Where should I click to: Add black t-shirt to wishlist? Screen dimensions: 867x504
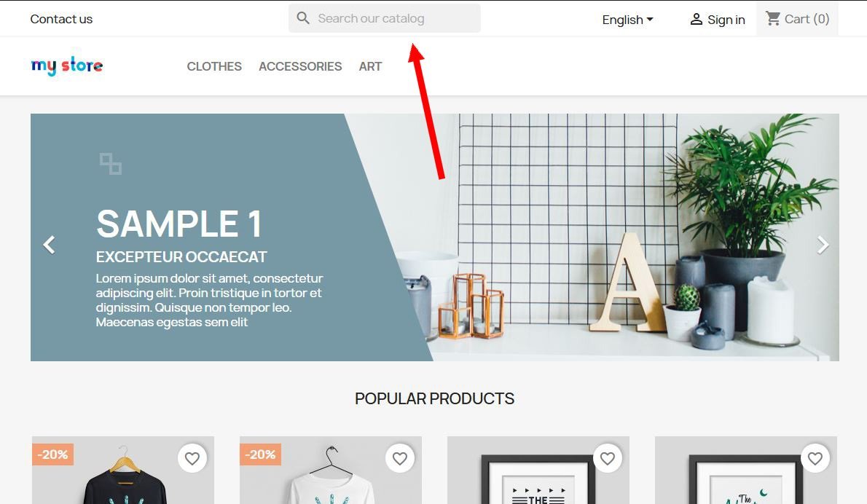[192, 458]
